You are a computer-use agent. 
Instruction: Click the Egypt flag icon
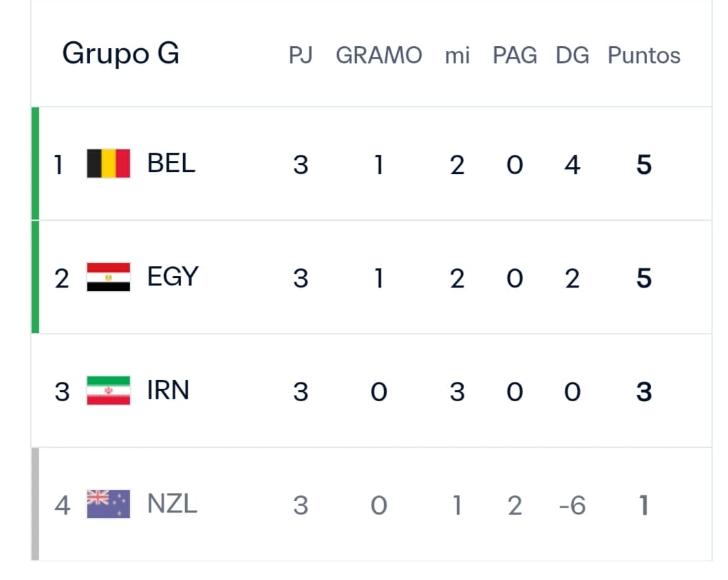109,277
